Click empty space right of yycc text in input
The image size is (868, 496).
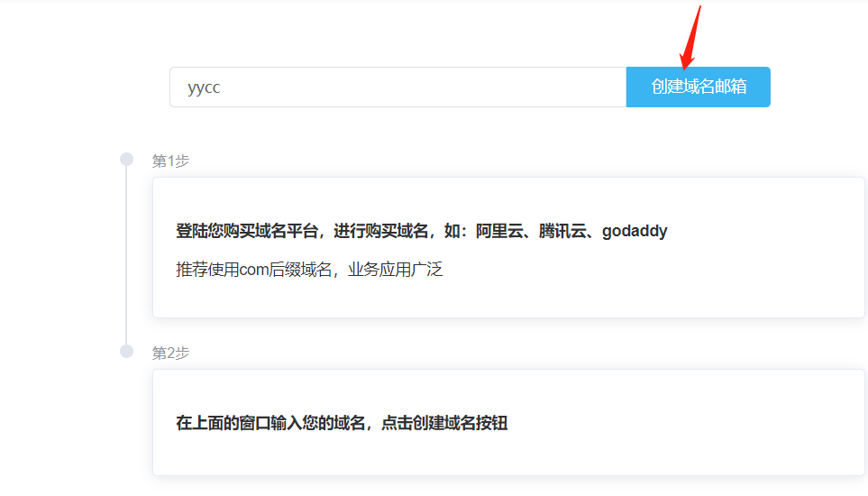coord(421,87)
